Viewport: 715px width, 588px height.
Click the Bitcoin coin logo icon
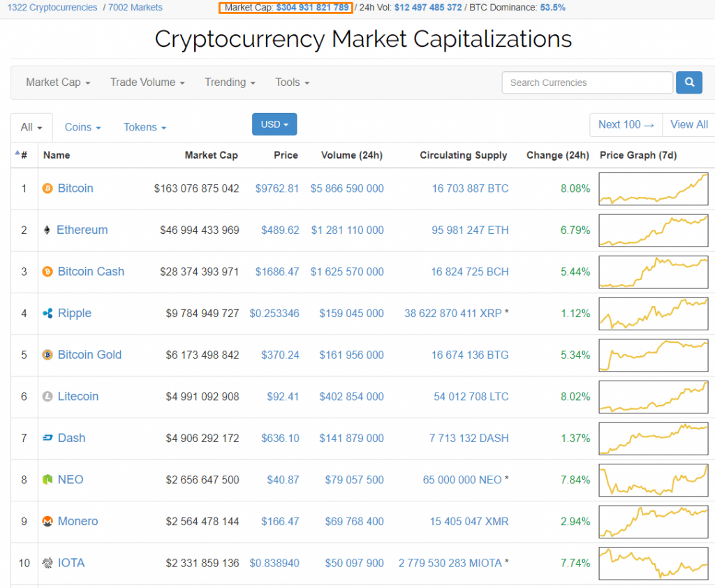pos(47,189)
